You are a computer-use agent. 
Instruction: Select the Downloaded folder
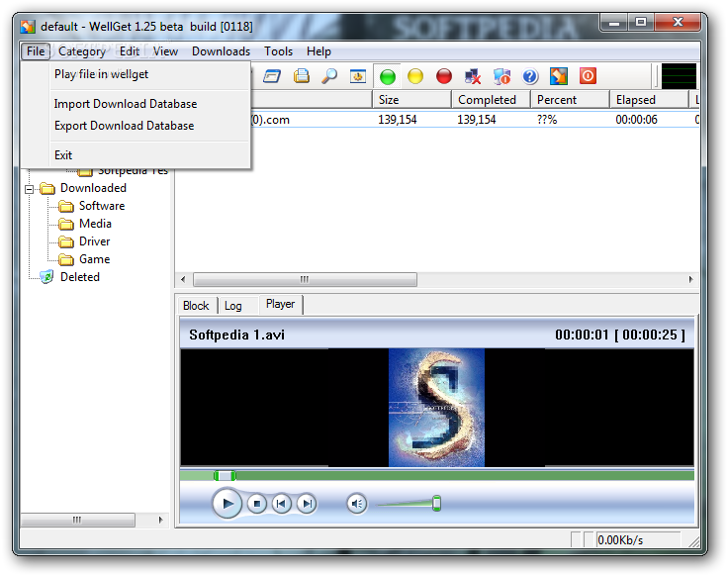93,188
